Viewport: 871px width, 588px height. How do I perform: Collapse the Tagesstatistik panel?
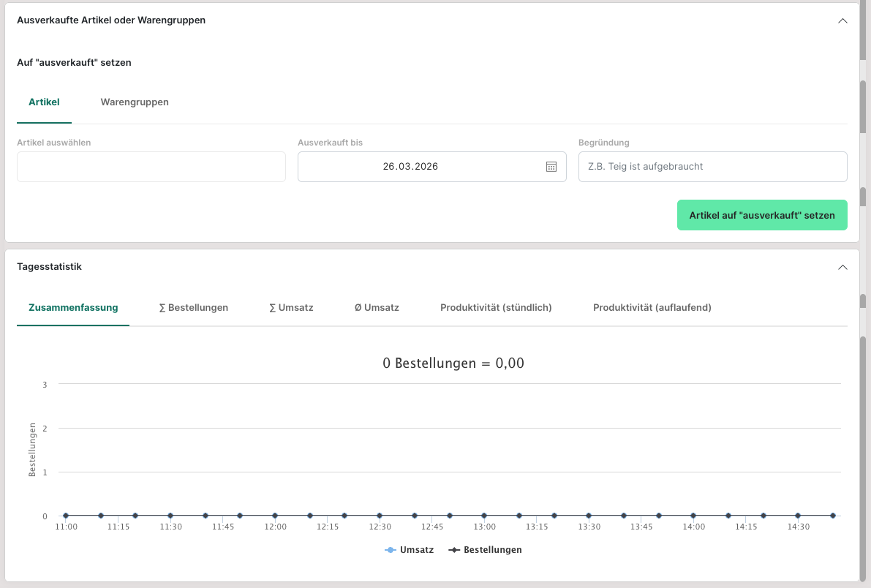(x=842, y=268)
